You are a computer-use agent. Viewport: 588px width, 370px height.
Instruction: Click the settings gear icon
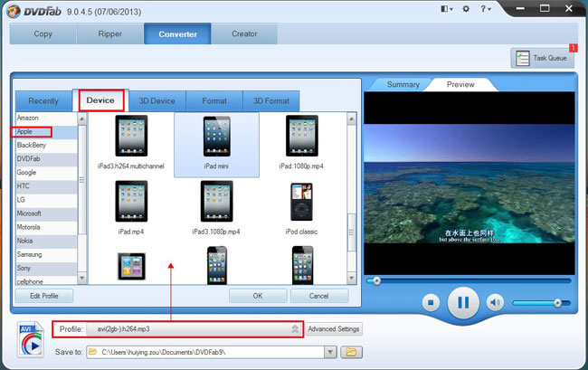(x=466, y=9)
